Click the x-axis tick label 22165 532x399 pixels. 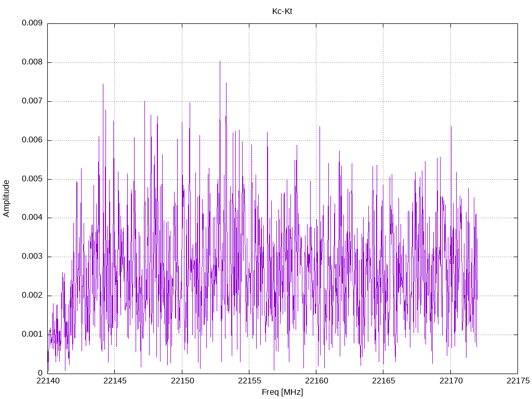384,381
